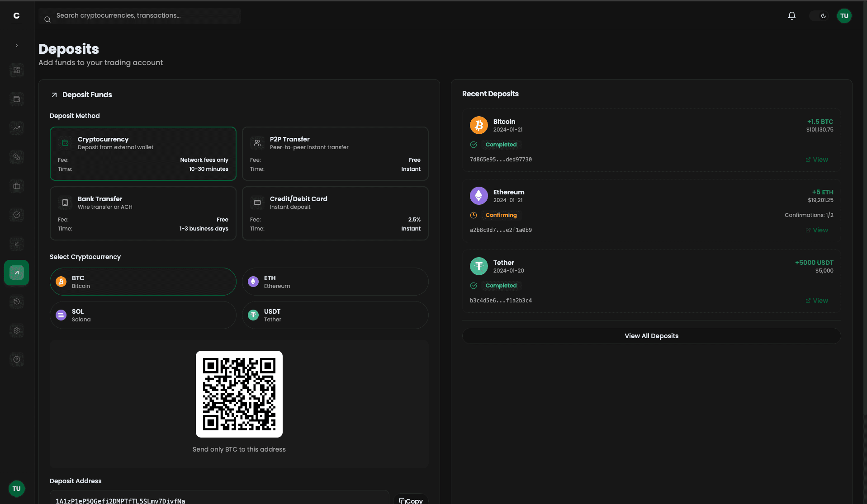The height and width of the screenshot is (504, 867).
Task: Open the withdrawals arrow icon in sidebar
Action: coord(16,244)
